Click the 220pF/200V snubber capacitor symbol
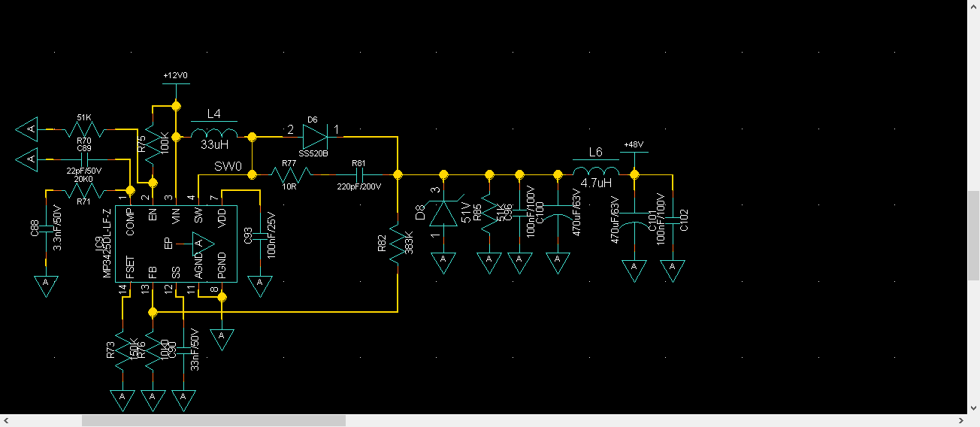Viewport: 980px width, 427px height. tap(359, 174)
